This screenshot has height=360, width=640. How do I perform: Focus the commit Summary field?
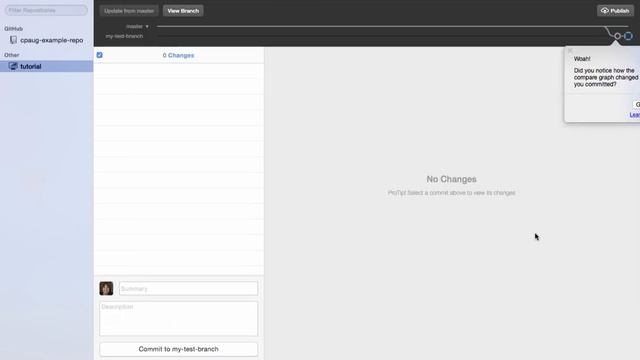(x=189, y=289)
